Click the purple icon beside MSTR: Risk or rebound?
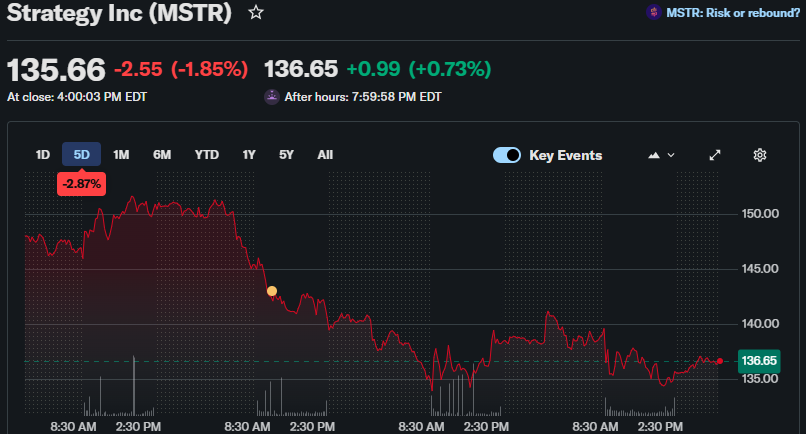The width and height of the screenshot is (806, 434). tap(654, 12)
